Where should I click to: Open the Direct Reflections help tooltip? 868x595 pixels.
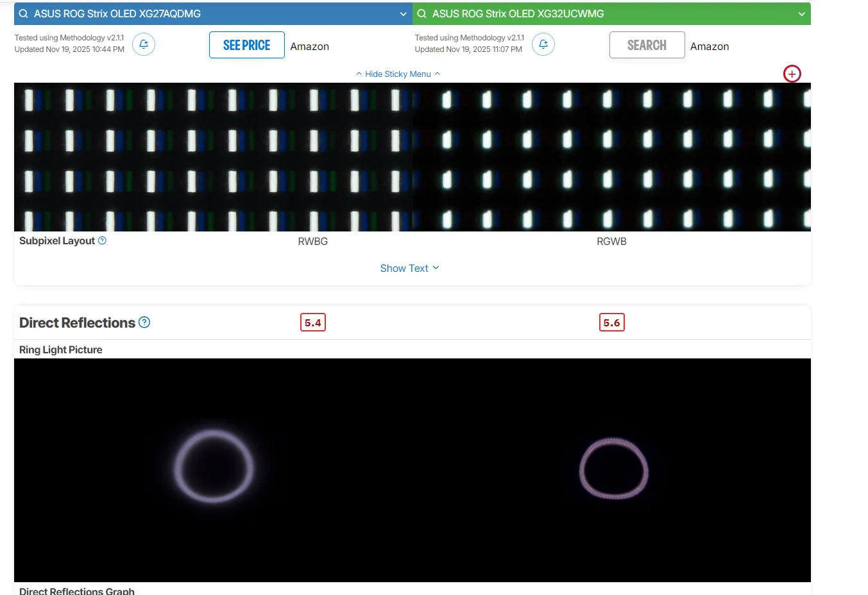(x=144, y=323)
